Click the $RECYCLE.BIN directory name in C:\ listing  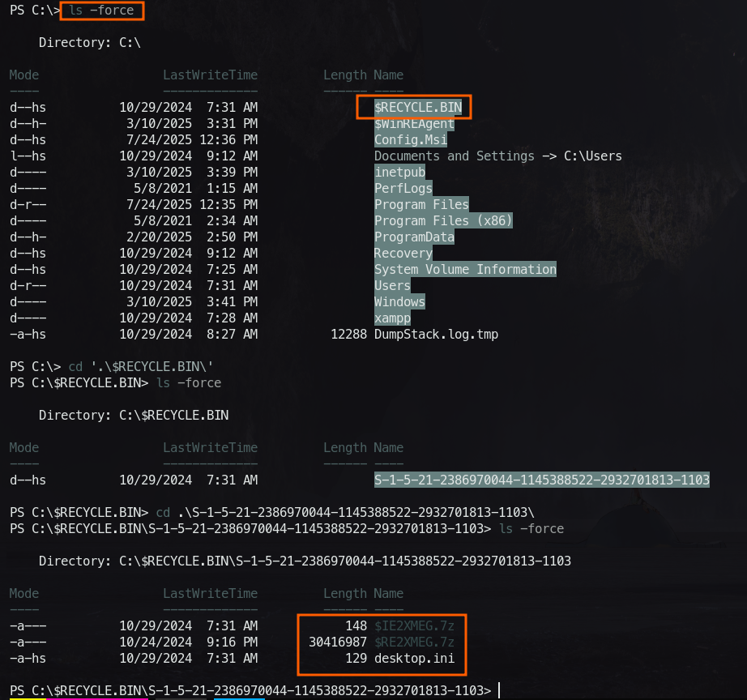click(414, 107)
